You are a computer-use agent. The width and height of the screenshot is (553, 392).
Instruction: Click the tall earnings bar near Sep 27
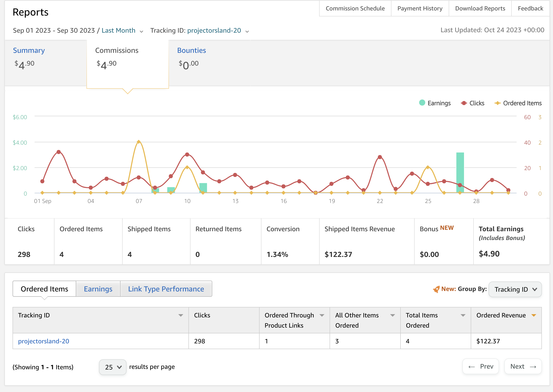pos(460,173)
